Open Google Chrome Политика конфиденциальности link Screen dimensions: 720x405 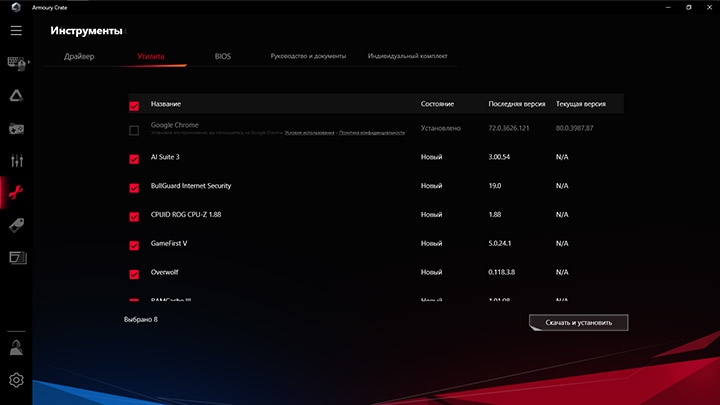pyautogui.click(x=372, y=133)
